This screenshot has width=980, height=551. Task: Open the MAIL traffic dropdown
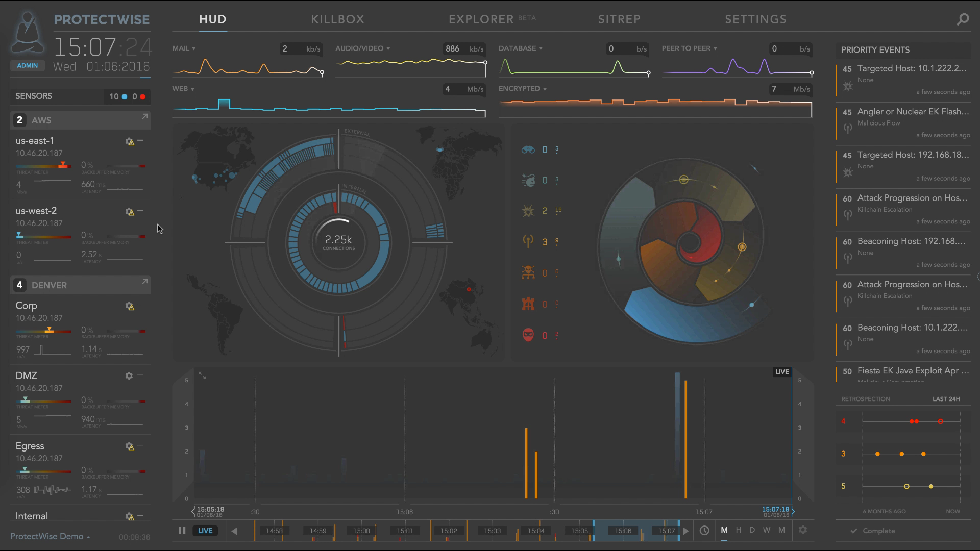pos(184,48)
